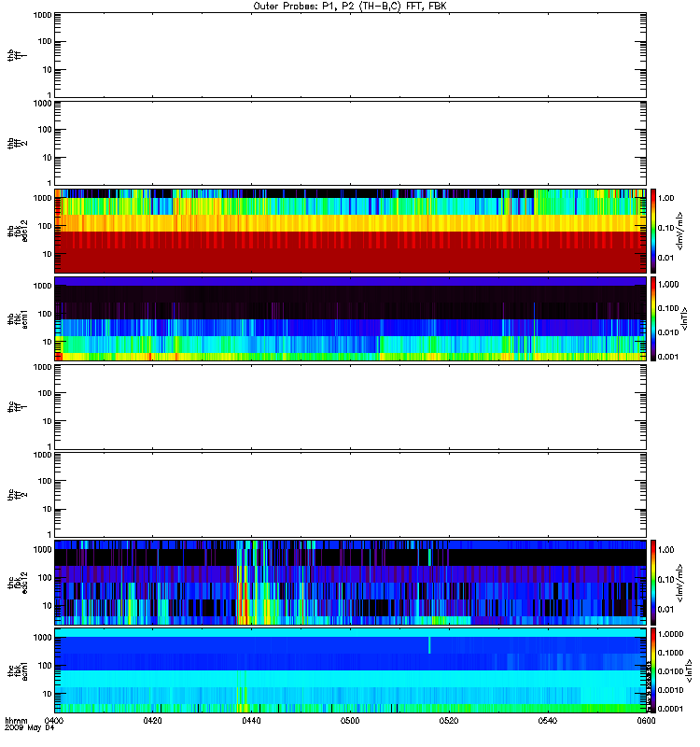Viewport: 700px width, 747px height.
Task: Click the '0.0100' color bar label
Action: (x=670, y=671)
